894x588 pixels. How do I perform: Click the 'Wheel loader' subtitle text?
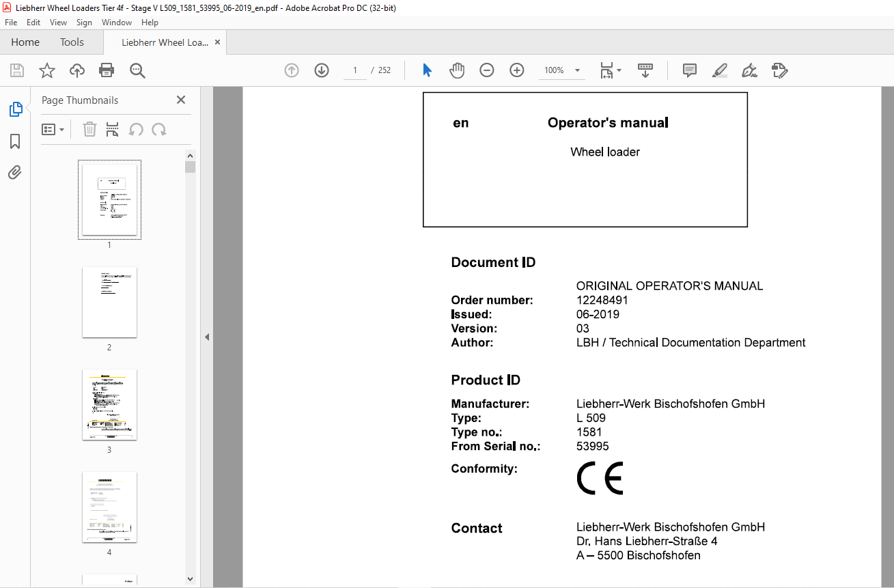tap(605, 152)
